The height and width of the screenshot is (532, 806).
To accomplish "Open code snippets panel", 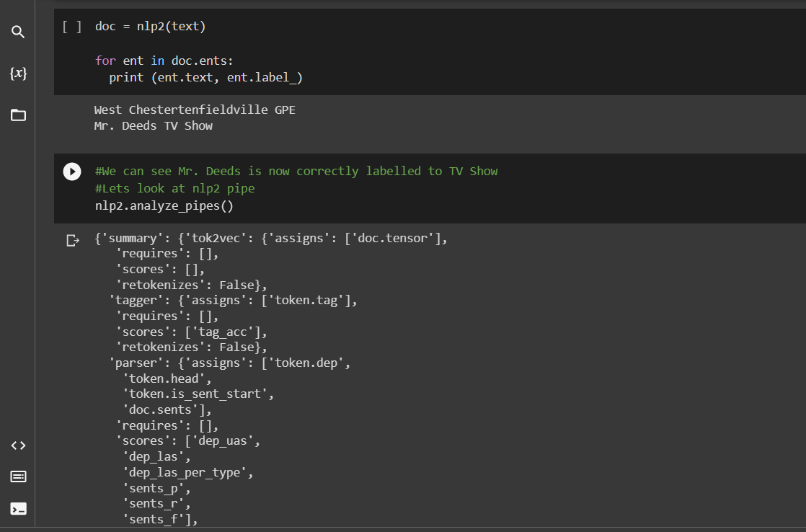I will click(18, 445).
